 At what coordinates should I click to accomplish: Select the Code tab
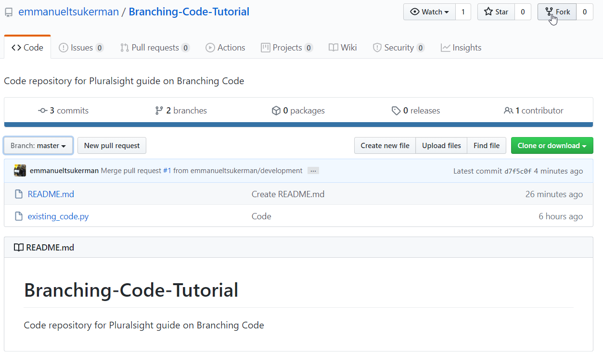[x=27, y=48]
